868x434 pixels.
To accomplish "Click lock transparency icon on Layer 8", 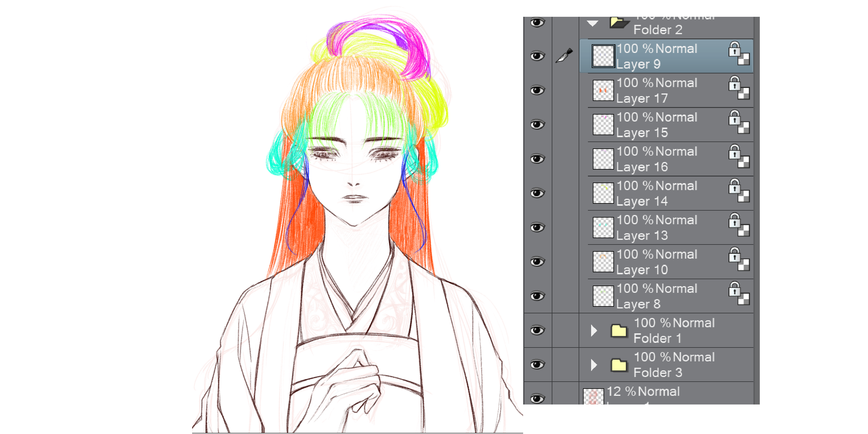I will pos(739,293).
